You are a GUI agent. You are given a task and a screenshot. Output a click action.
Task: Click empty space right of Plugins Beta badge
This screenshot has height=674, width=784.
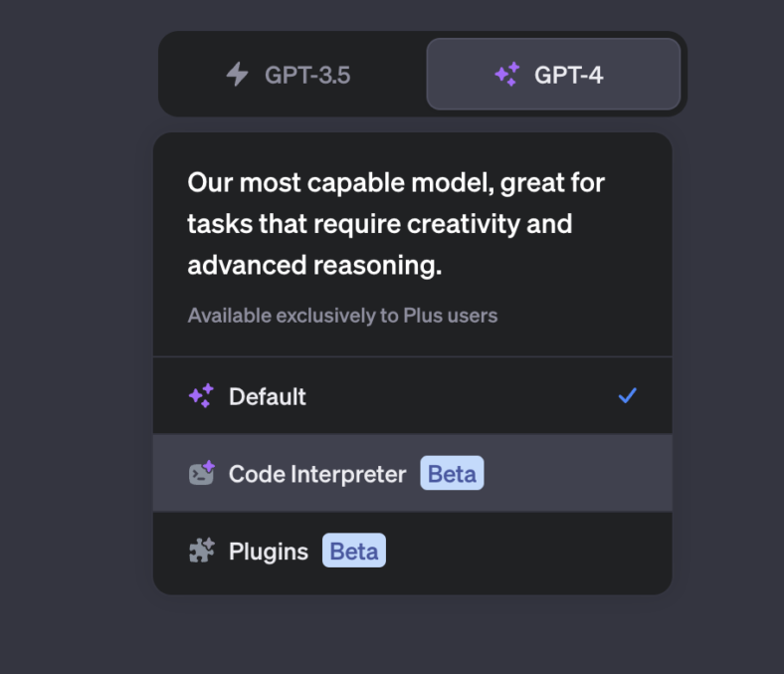pos(527,551)
